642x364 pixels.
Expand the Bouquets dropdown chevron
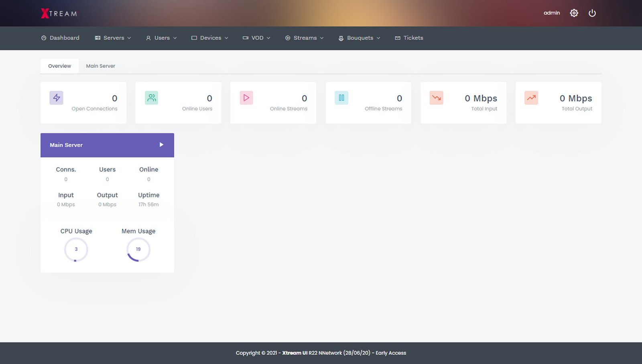(x=378, y=38)
